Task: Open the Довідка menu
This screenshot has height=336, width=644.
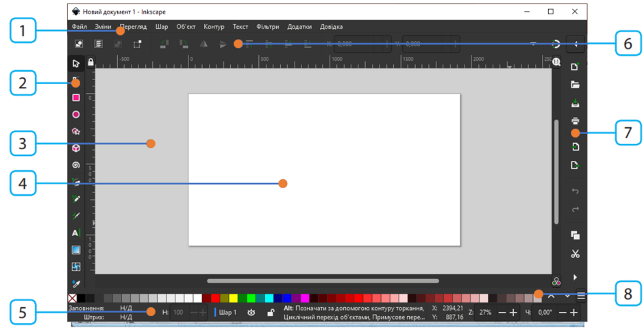Action: (332, 27)
